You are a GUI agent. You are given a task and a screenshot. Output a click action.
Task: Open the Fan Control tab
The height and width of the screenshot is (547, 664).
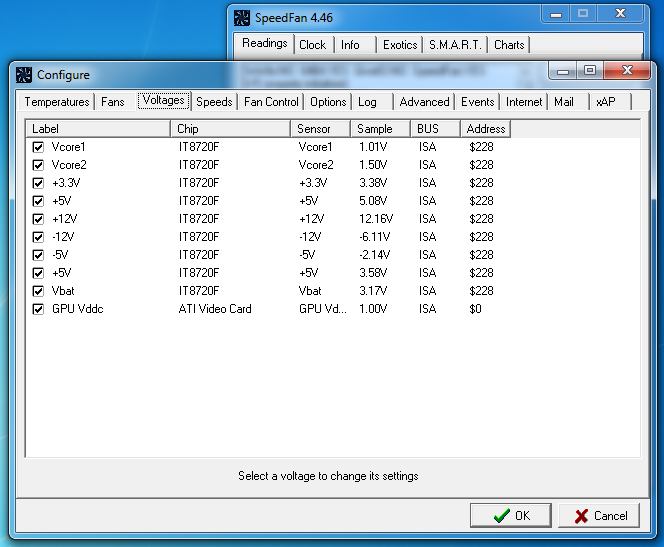point(270,102)
